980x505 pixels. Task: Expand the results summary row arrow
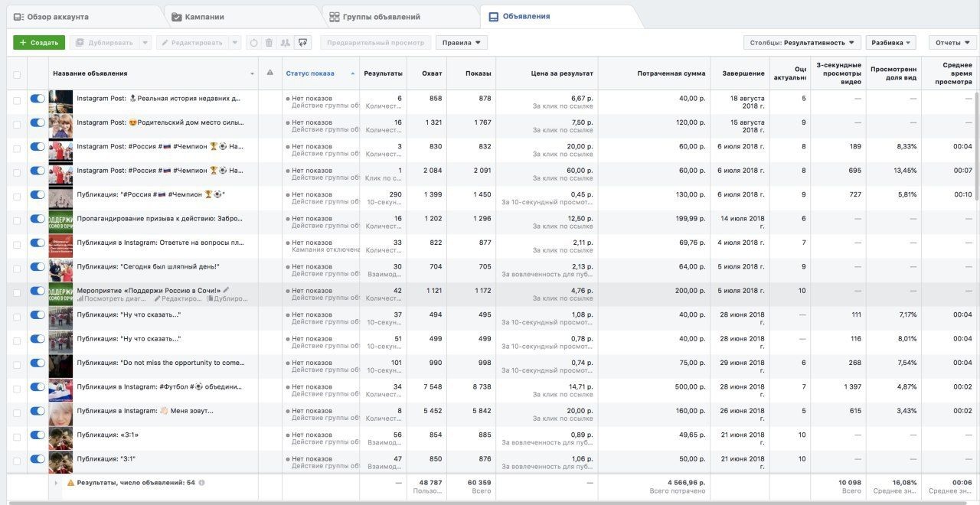(56, 483)
